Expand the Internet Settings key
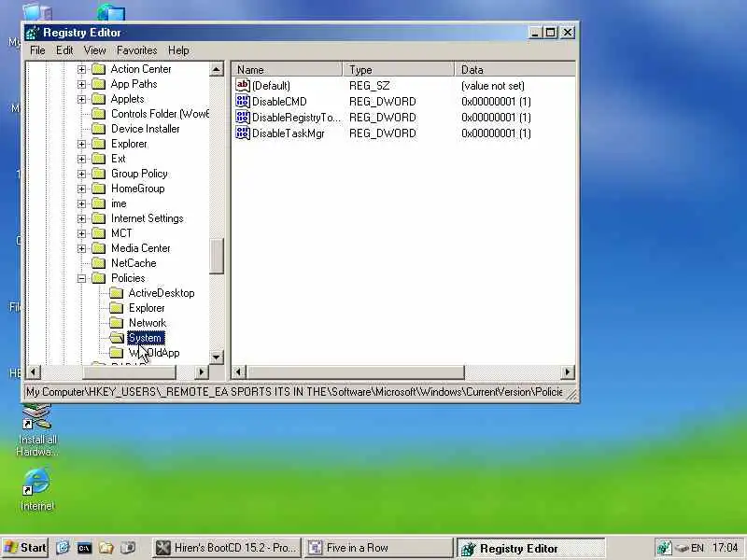Viewport: 747px width, 560px height. pyautogui.click(x=81, y=218)
